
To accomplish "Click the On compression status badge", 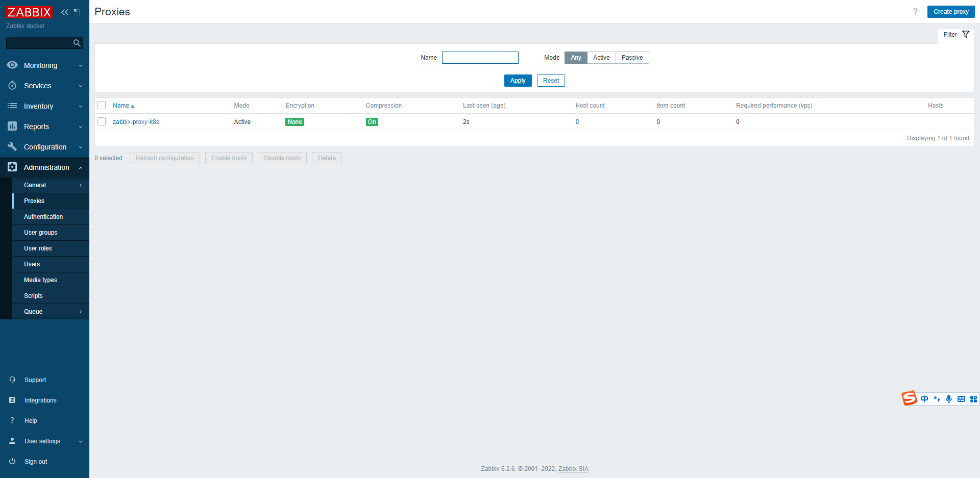I will pyautogui.click(x=372, y=122).
